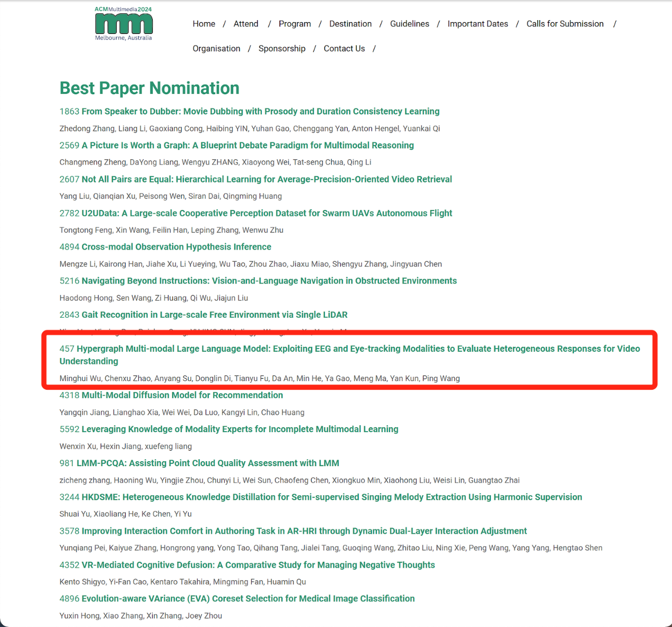Open the Sponsorship page
This screenshot has width=672, height=627.
point(282,49)
